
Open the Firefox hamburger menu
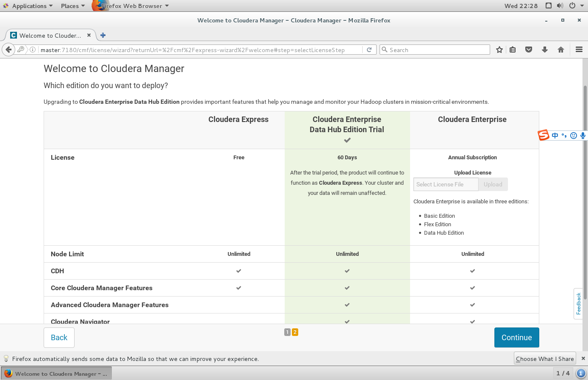tap(579, 50)
